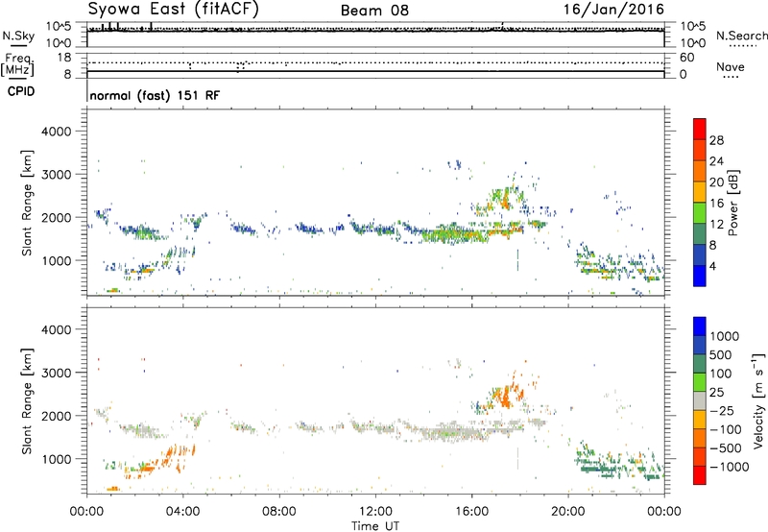Image resolution: width=768 pixels, height=532 pixels.
Task: Click the "Slant Range [km]" label of velocity panel
Action: tap(27, 401)
